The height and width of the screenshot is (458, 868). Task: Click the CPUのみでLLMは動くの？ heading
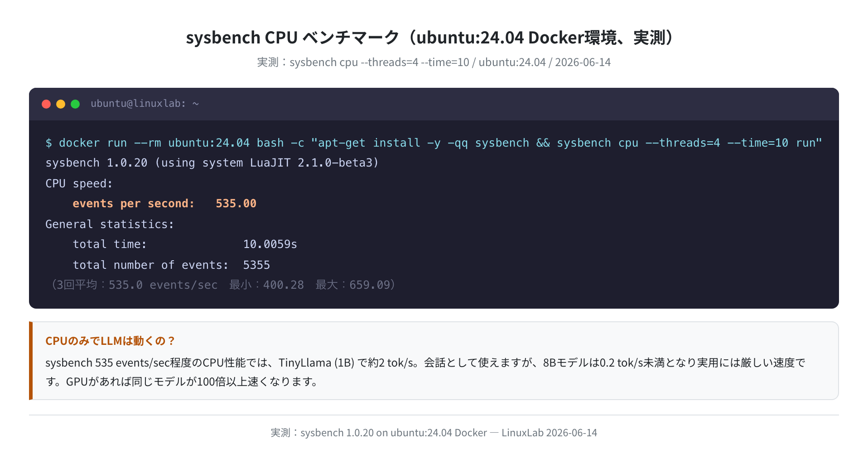[x=110, y=341]
